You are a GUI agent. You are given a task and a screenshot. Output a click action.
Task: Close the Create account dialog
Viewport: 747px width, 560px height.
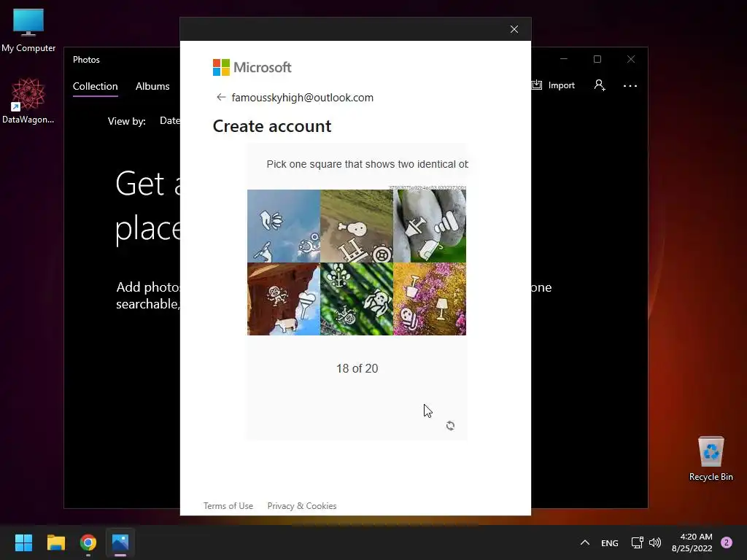(514, 29)
